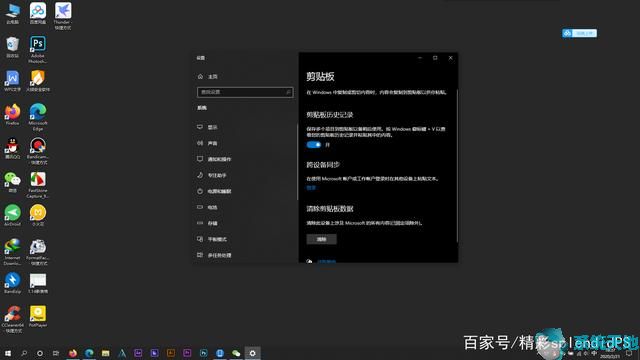Viewport: 640px width, 360px height.
Task: Click the 清除 clear clipboard data button
Action: coord(321,239)
